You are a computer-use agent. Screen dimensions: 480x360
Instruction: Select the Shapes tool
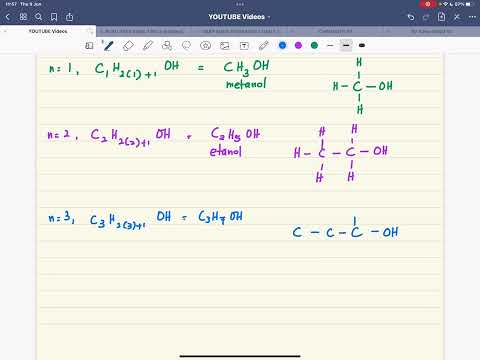click(x=167, y=46)
